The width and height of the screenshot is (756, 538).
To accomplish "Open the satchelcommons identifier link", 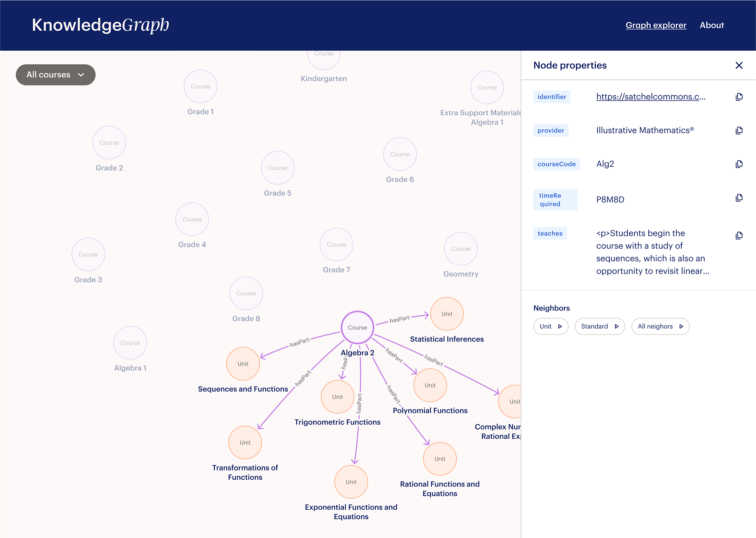I will pos(650,97).
